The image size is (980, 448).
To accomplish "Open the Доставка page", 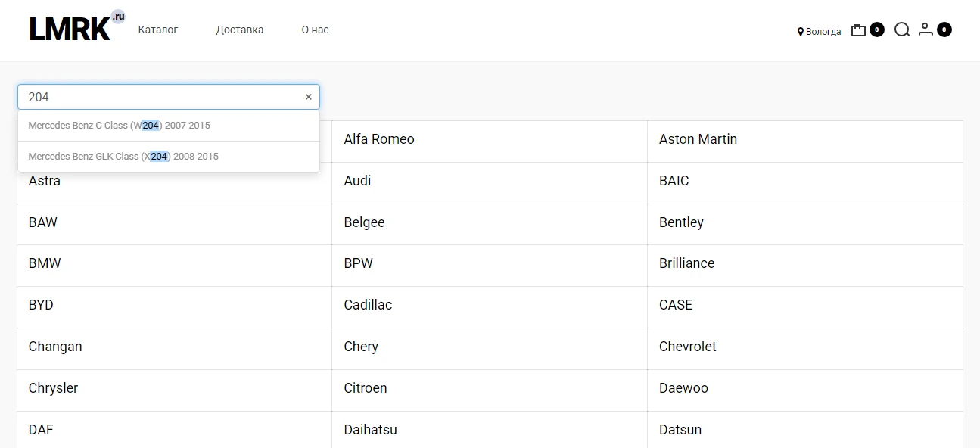I will (240, 30).
